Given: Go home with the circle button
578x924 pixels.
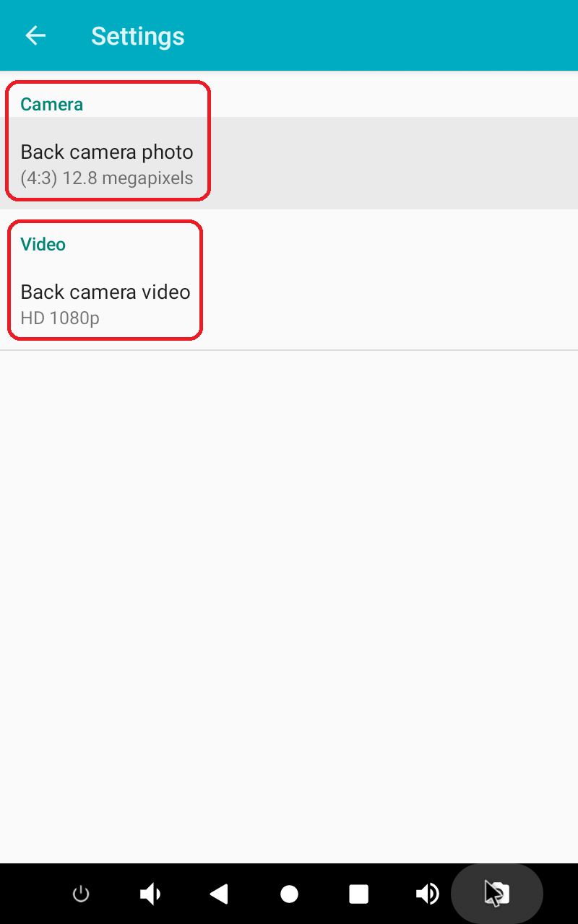Looking at the screenshot, I should pos(289,894).
